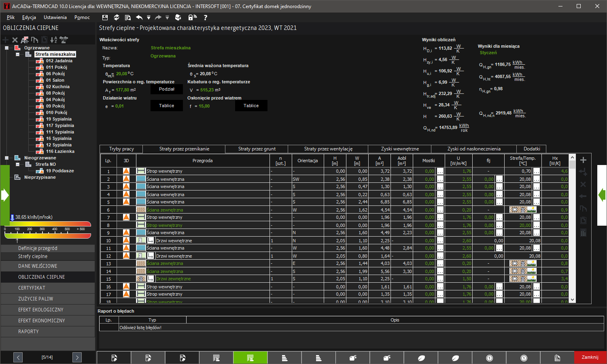
Task: Open the CERTYFIKAT section
Action: click(x=48, y=288)
